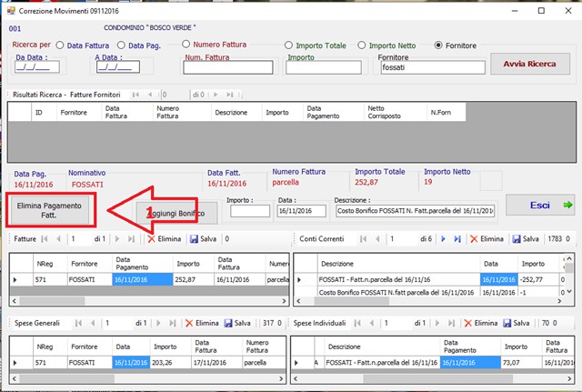
Task: Start the search with Avvia Ricerca
Action: click(530, 64)
